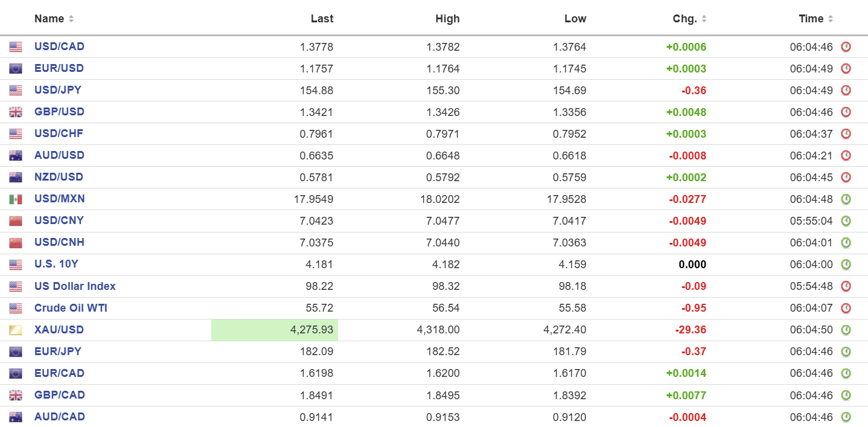Screen dimensions: 868x427
Task: Click the Mexico flag icon beside USD/MXN
Action: [x=16, y=199]
